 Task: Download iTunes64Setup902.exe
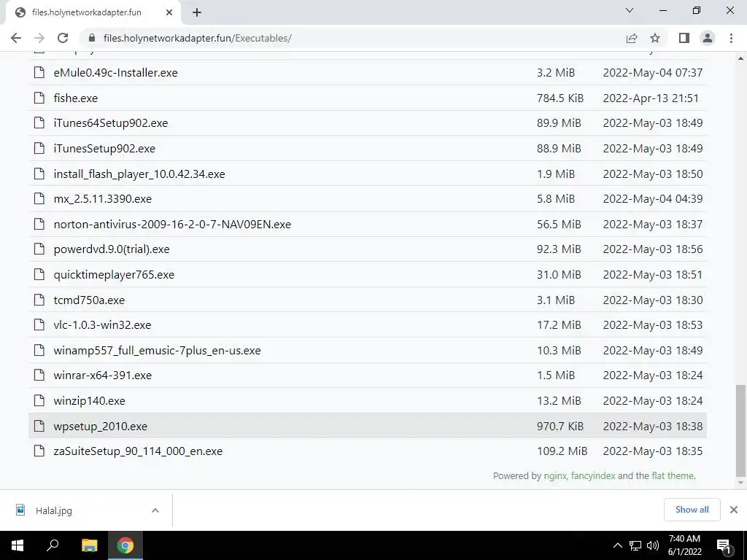[111, 122]
